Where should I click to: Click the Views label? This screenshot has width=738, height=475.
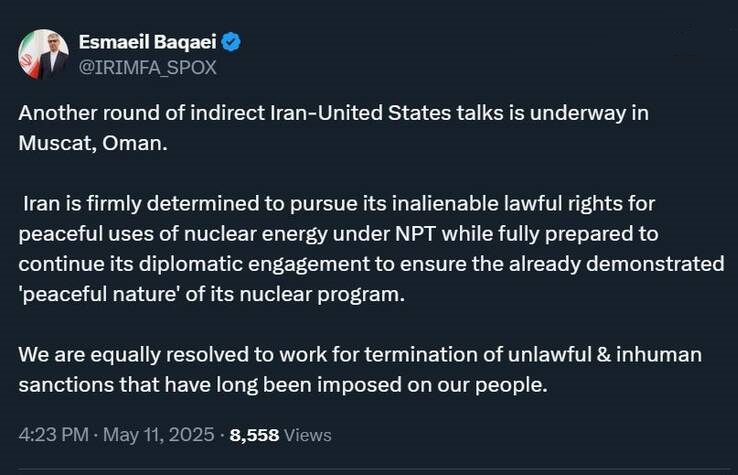click(x=308, y=435)
